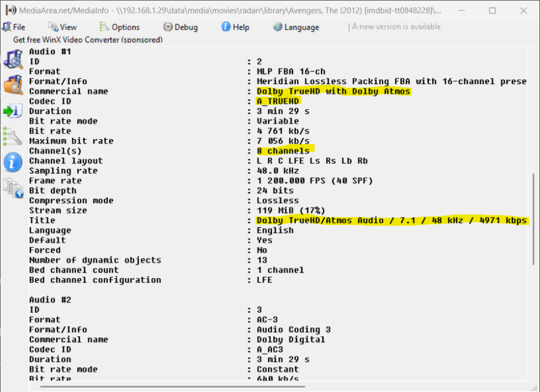Click the File menu icon

[6, 26]
